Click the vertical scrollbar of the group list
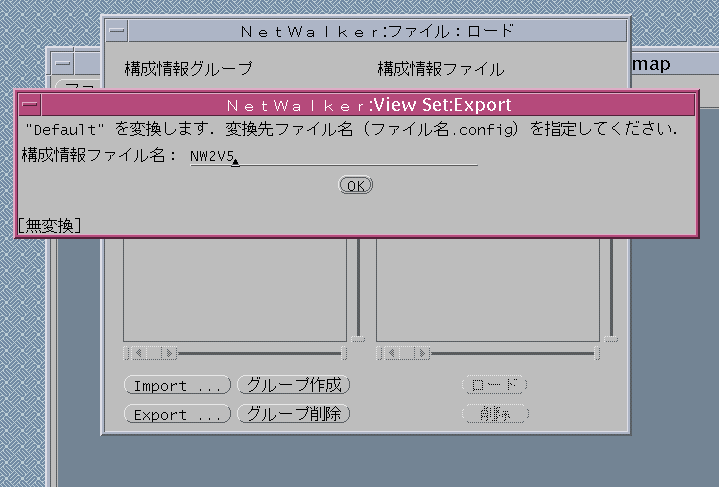 coord(358,290)
